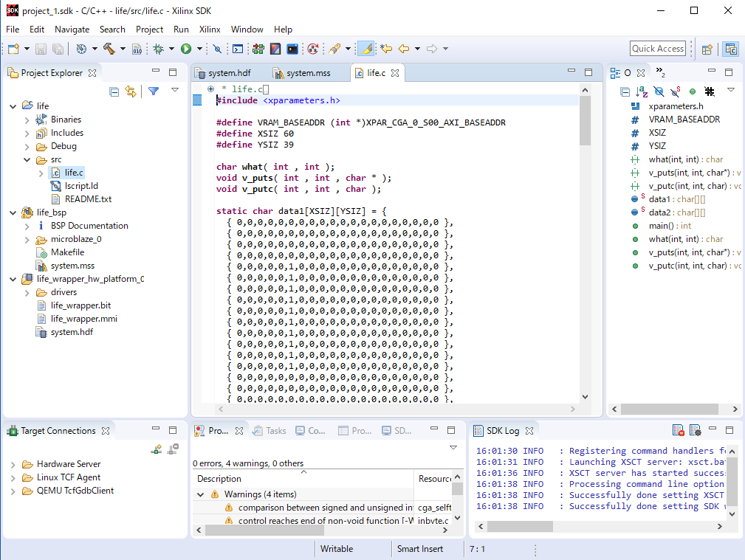Image resolution: width=745 pixels, height=560 pixels.
Task: Select main() : int in Outline
Action: point(670,226)
